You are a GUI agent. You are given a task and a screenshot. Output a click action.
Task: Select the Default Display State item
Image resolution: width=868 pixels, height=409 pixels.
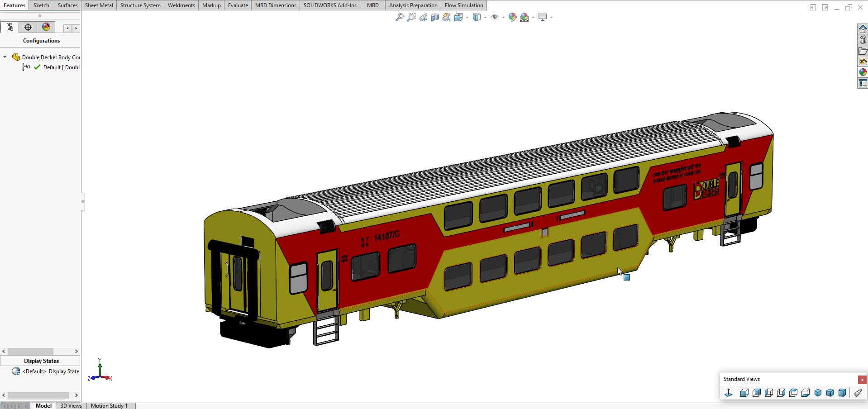(x=51, y=371)
